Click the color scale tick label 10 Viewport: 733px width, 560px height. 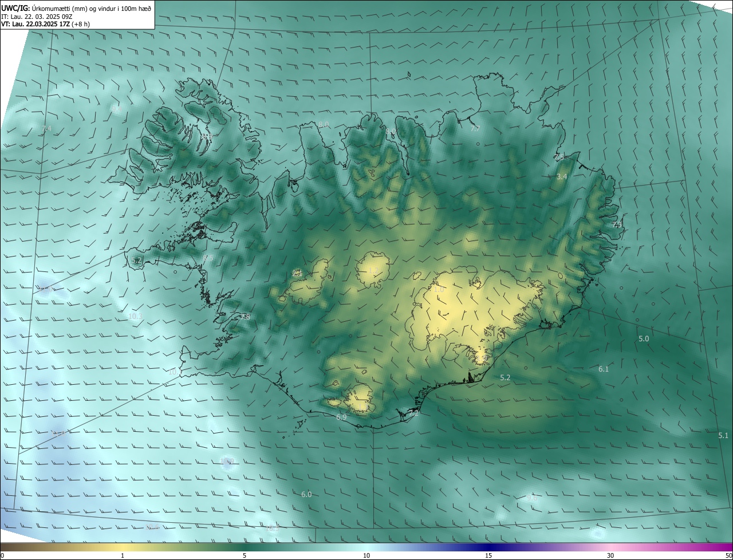366,556
